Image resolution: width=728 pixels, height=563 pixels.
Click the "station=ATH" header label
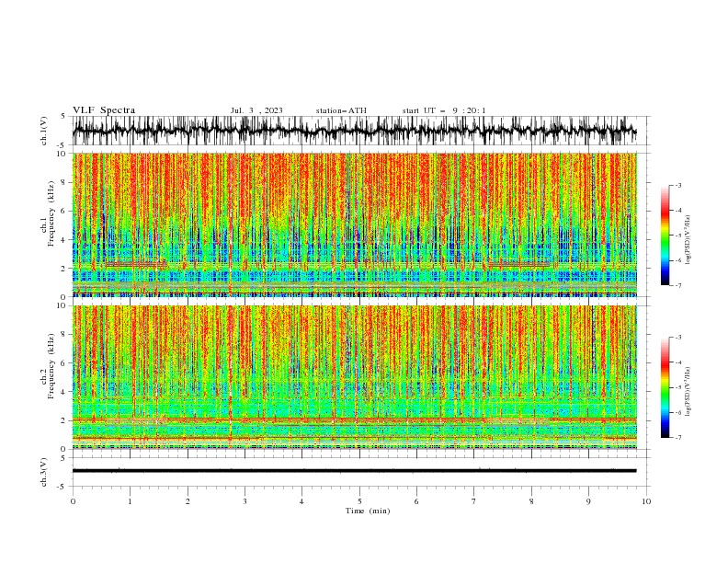point(341,110)
